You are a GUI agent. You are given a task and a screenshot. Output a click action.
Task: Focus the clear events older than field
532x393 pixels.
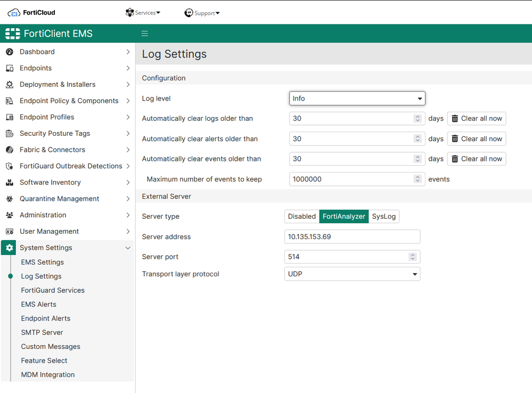click(357, 159)
